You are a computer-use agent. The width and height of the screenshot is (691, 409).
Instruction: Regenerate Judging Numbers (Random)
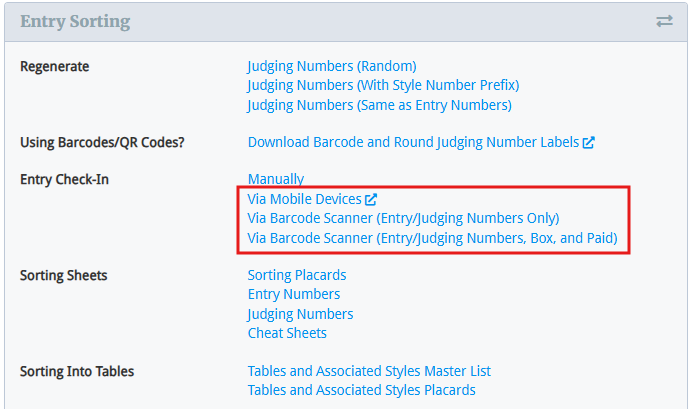tap(331, 67)
